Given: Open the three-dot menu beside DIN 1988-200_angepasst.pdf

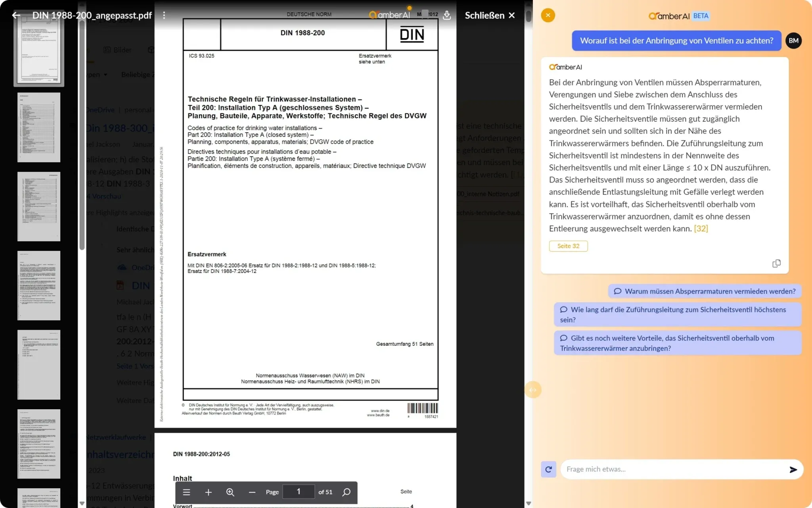Looking at the screenshot, I should click(164, 15).
